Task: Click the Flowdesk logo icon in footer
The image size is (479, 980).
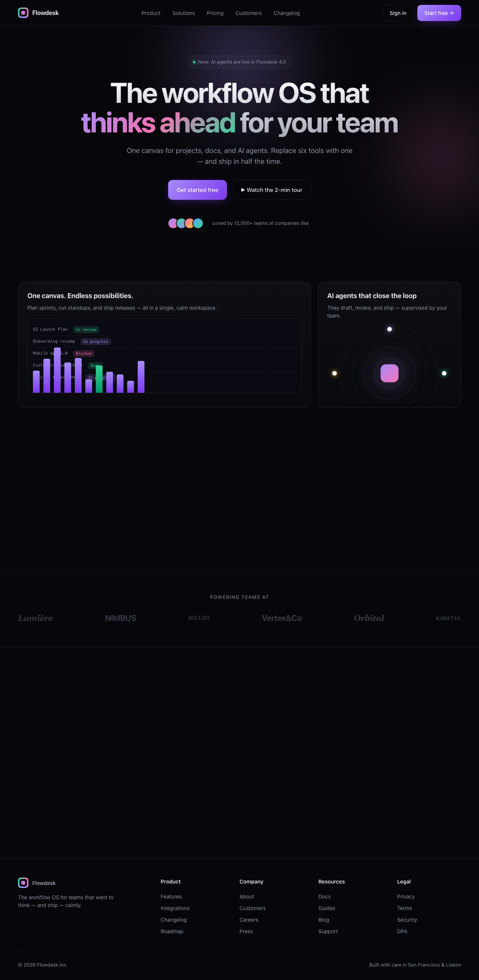Action: click(x=23, y=883)
